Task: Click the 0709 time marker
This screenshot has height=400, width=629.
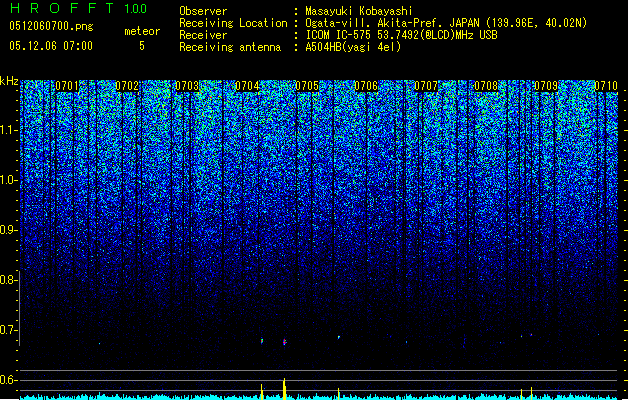Action: [x=546, y=86]
